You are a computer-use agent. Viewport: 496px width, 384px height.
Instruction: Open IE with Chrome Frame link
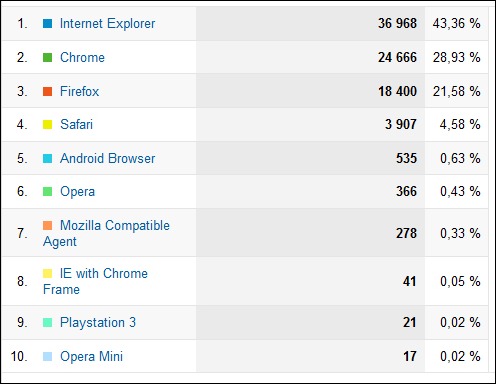pos(95,281)
